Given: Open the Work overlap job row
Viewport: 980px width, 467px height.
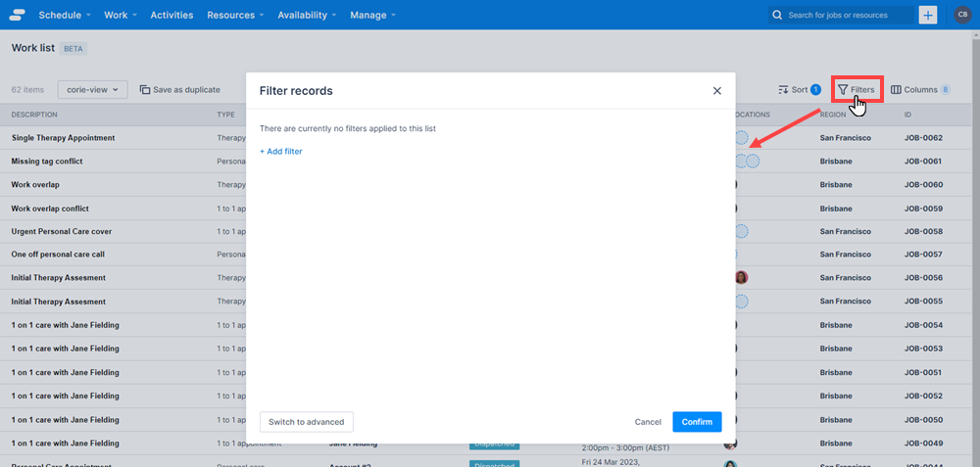Looking at the screenshot, I should (35, 185).
